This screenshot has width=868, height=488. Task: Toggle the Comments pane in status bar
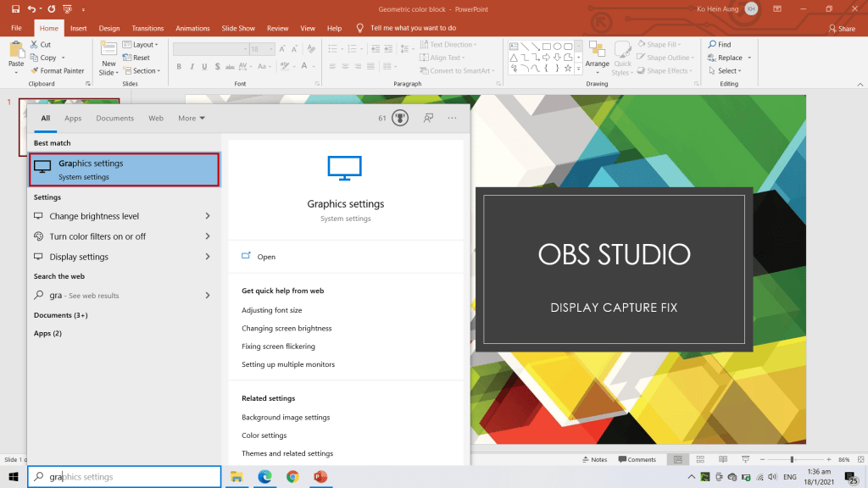tap(637, 459)
